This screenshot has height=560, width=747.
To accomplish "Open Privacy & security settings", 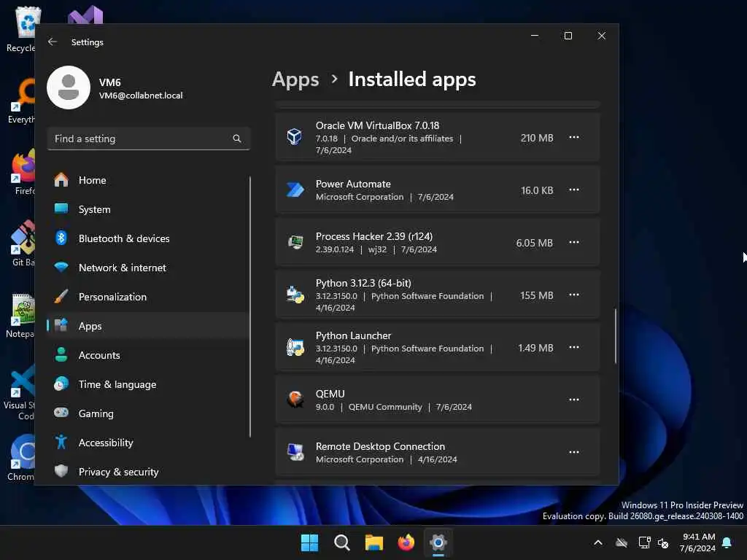I will click(147, 472).
